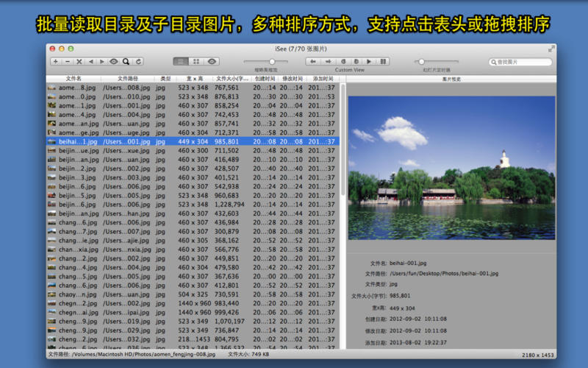This screenshot has height=368, width=588.
Task: Click file path /Users/fun/Desktop/Photos/beihai-001.jpg
Action: tap(444, 274)
